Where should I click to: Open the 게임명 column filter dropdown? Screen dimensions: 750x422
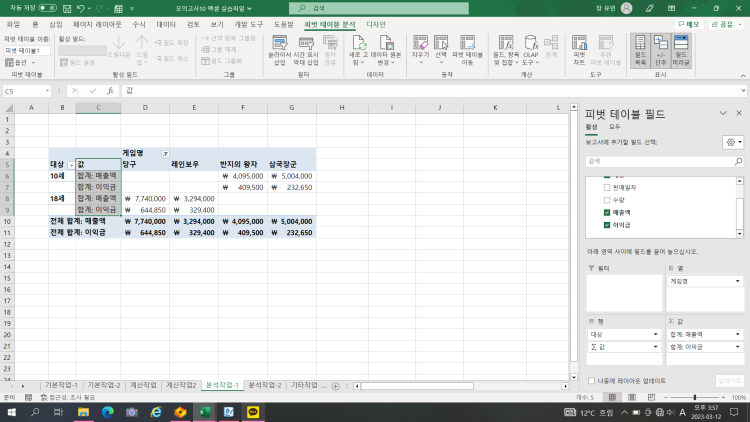click(x=166, y=152)
